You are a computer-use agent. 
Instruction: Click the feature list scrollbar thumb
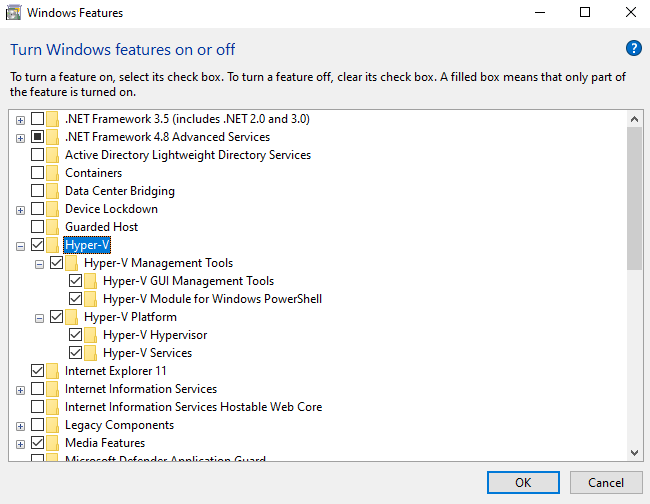pos(634,199)
